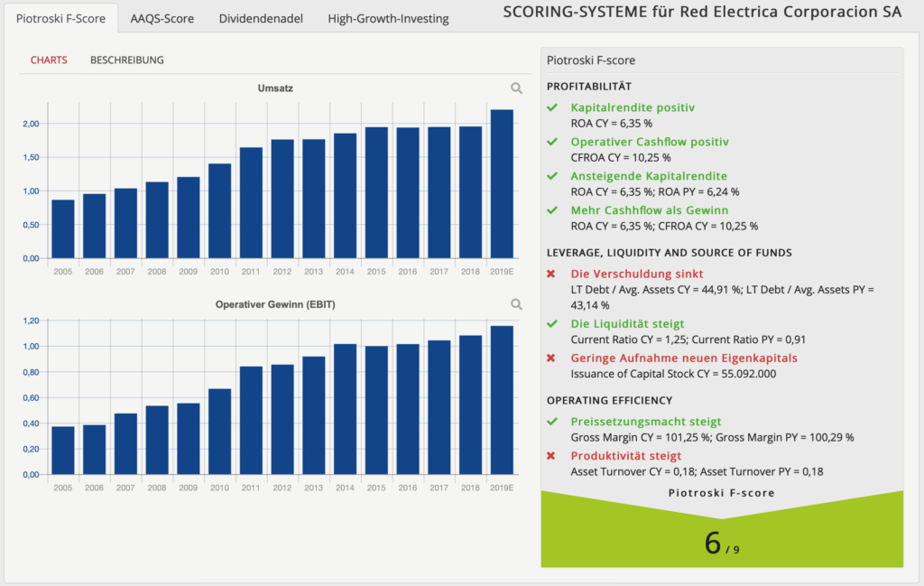Click the Preissetzungsmacht steigt criterion
This screenshot has height=586, width=924.
[646, 422]
